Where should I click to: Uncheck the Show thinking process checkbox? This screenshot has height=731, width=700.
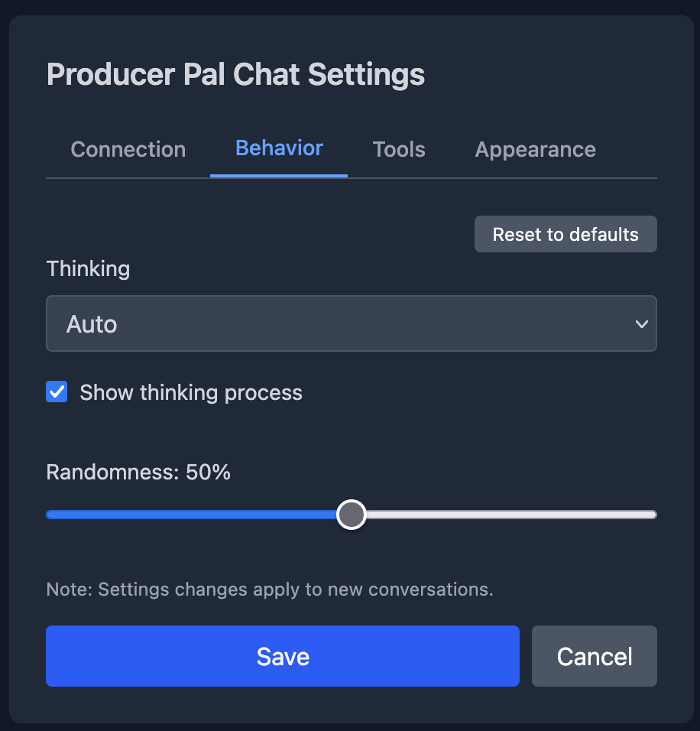tap(57, 391)
